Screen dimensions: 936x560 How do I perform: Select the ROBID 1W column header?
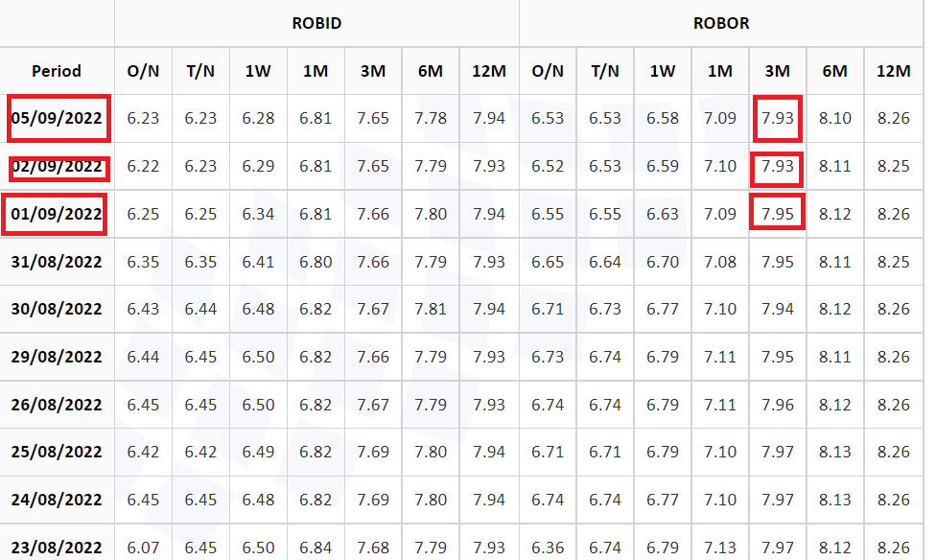pos(258,71)
